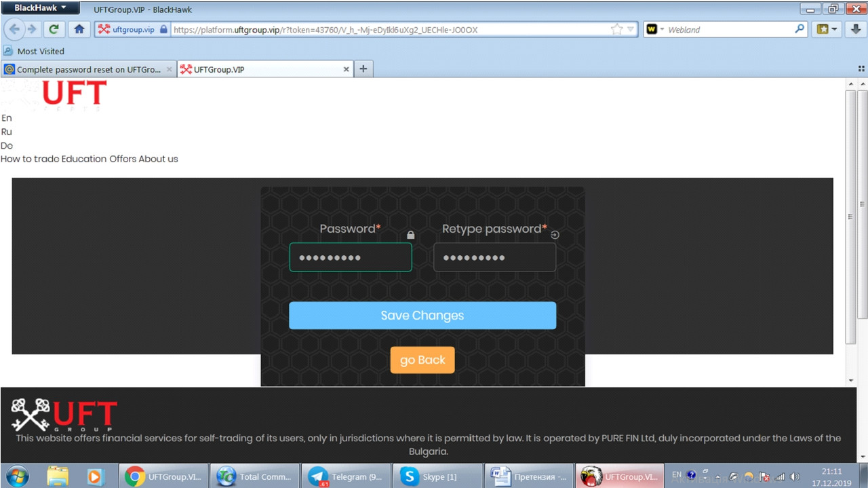Click the URL address field
The height and width of the screenshot is (488, 868).
pos(390,30)
